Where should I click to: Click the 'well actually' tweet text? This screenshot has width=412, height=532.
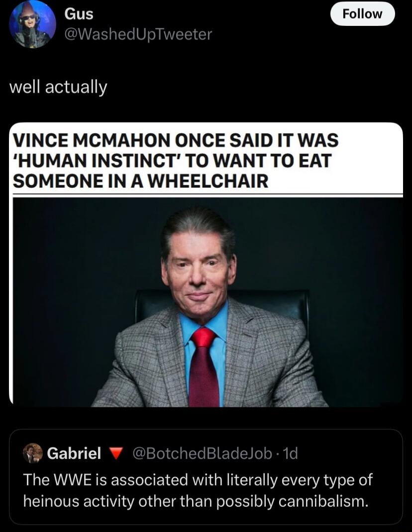[58, 87]
